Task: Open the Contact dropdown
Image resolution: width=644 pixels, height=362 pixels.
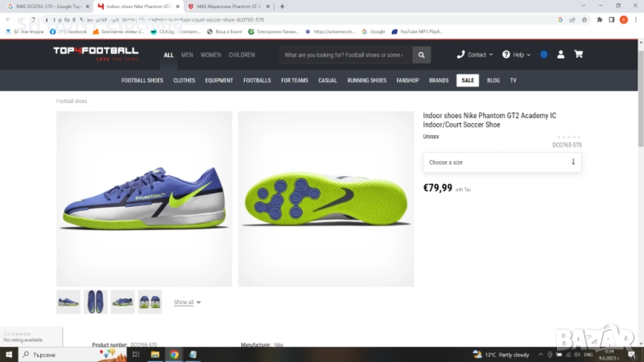Action: click(475, 55)
